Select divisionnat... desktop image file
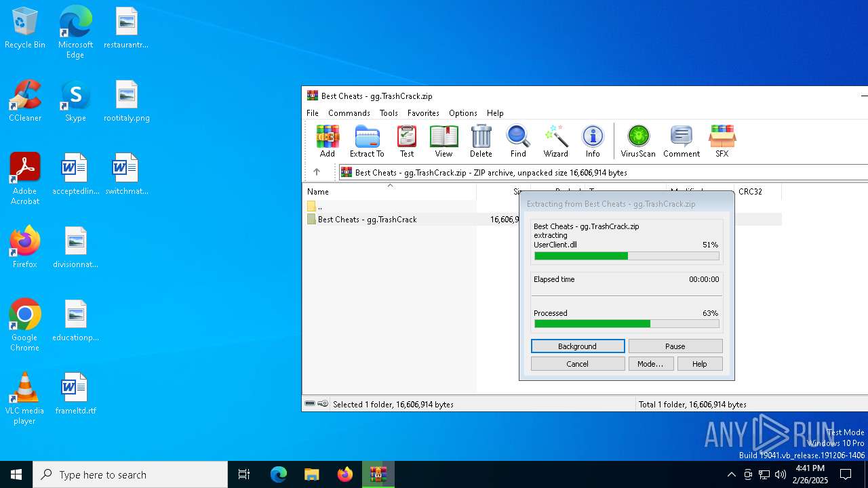 [75, 247]
